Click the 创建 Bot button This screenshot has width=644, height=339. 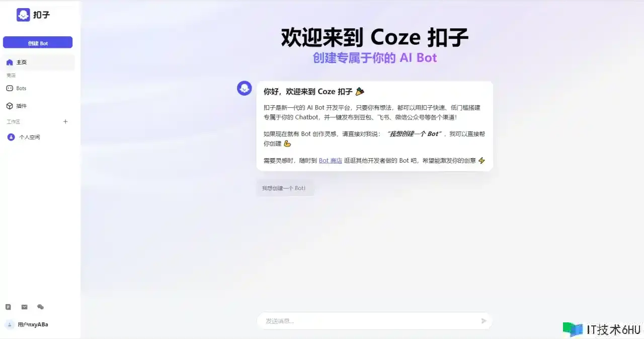coord(38,43)
